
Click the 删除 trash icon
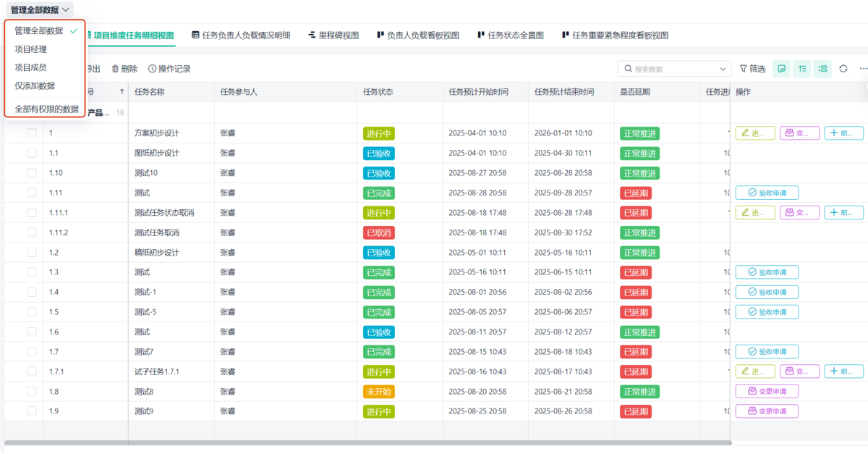pos(124,69)
